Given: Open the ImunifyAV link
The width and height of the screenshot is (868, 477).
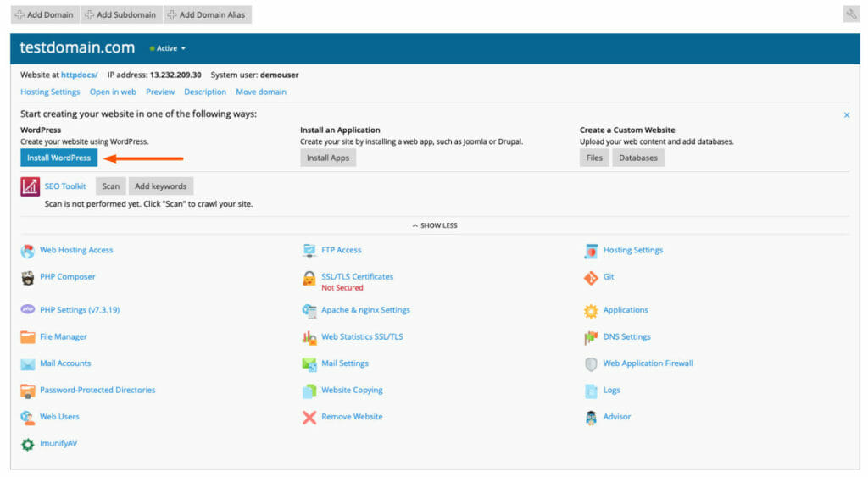Looking at the screenshot, I should (x=58, y=443).
